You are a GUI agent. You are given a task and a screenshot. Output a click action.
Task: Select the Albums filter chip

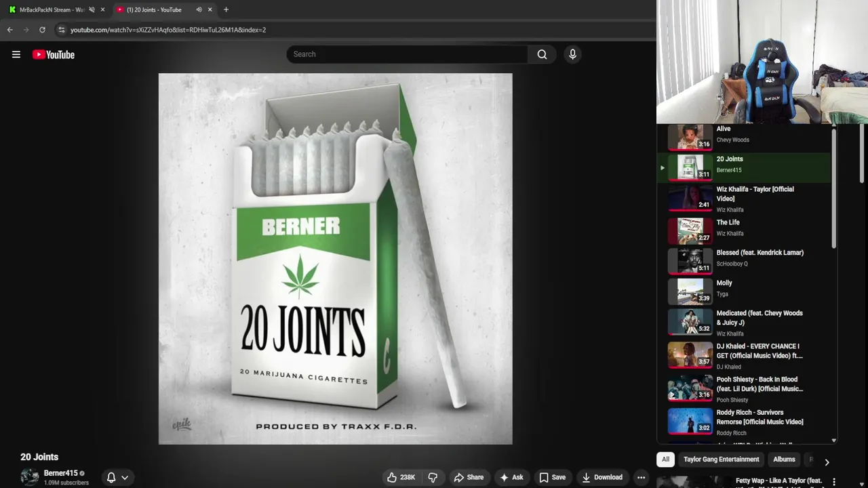click(x=784, y=460)
